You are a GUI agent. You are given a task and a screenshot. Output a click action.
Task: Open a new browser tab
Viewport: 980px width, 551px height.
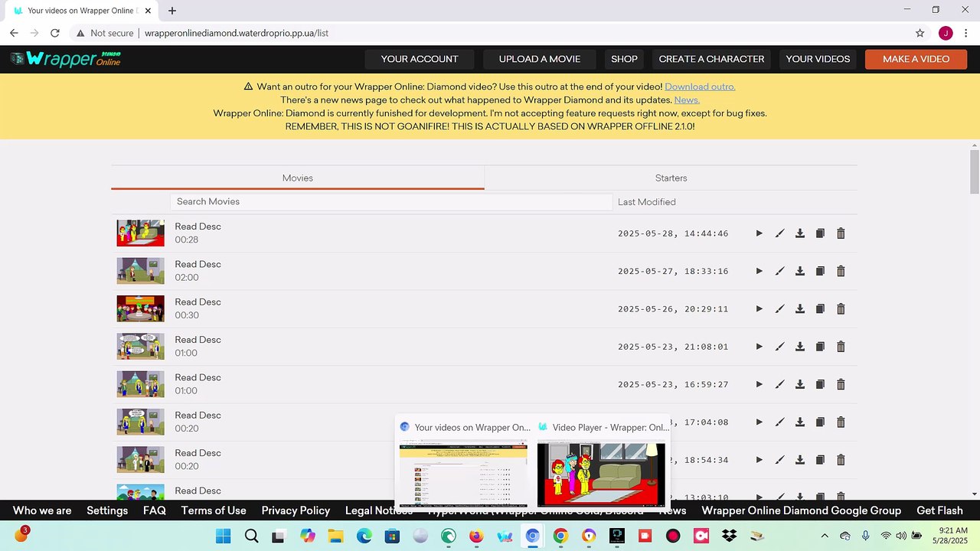[x=172, y=11]
